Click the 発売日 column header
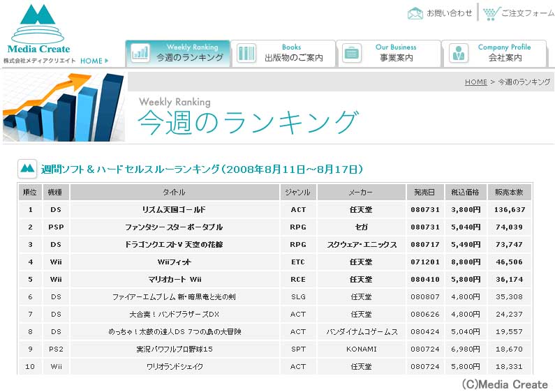555x392 pixels. click(424, 192)
